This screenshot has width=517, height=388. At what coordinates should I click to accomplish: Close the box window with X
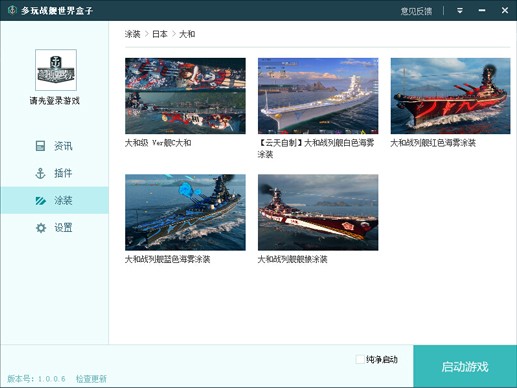[x=505, y=11]
